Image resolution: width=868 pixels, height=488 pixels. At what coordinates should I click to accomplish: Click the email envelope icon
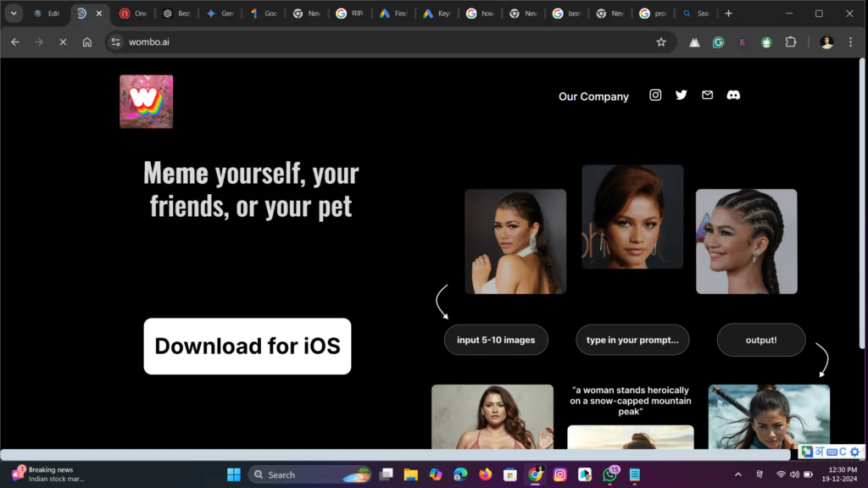[707, 95]
